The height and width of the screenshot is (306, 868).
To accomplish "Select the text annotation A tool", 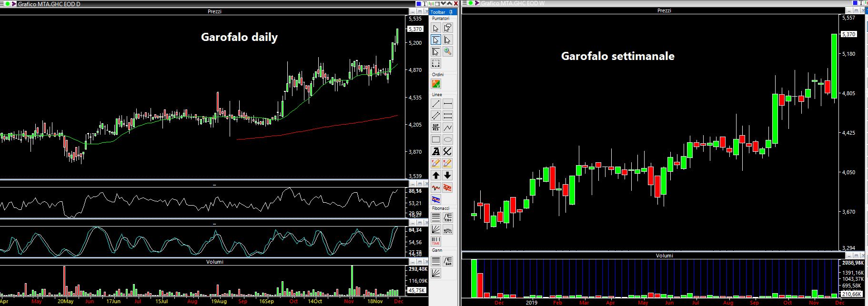I will [436, 151].
